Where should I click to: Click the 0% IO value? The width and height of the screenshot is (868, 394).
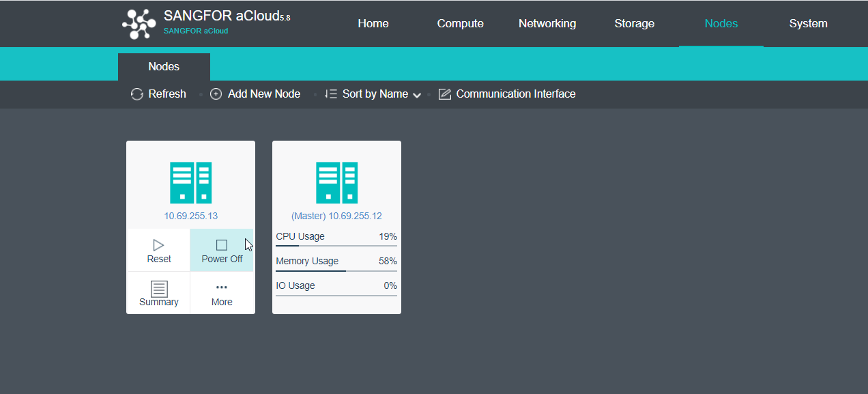(x=390, y=285)
